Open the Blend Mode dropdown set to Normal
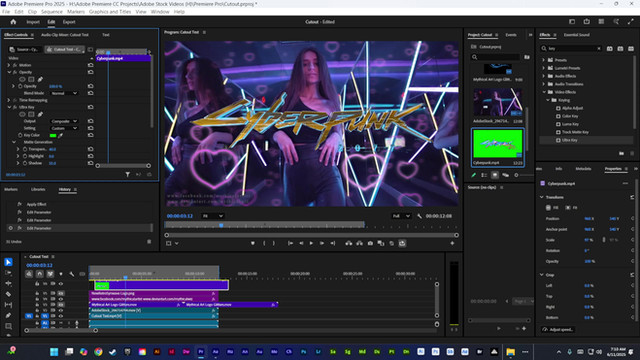This screenshot has width=640, height=360. click(64, 93)
